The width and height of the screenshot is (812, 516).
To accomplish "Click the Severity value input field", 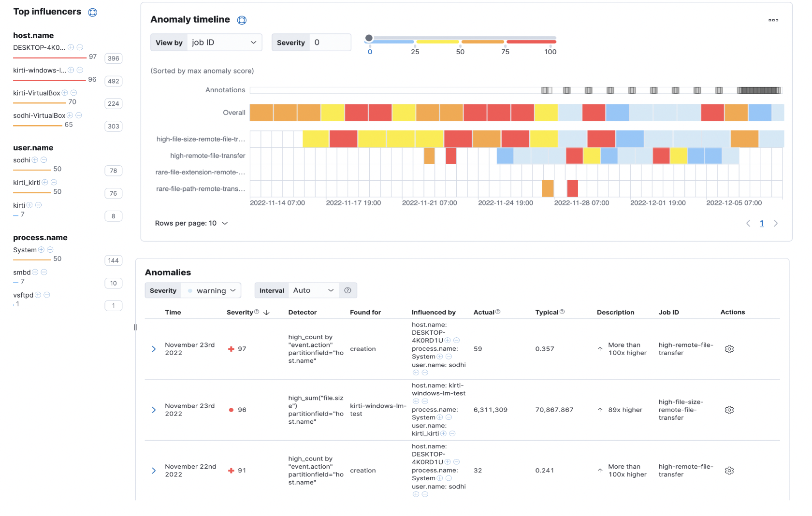I will [x=330, y=42].
